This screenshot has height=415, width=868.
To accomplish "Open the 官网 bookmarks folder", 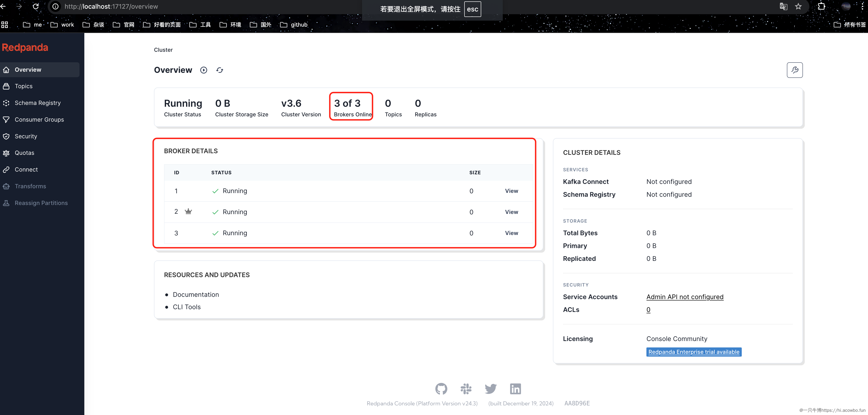I will [x=124, y=25].
